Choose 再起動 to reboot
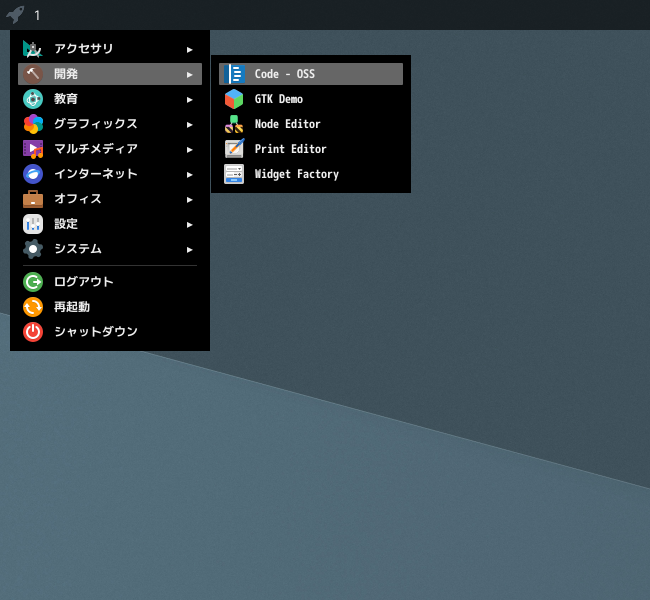Viewport: 650px width, 600px height. click(x=110, y=307)
